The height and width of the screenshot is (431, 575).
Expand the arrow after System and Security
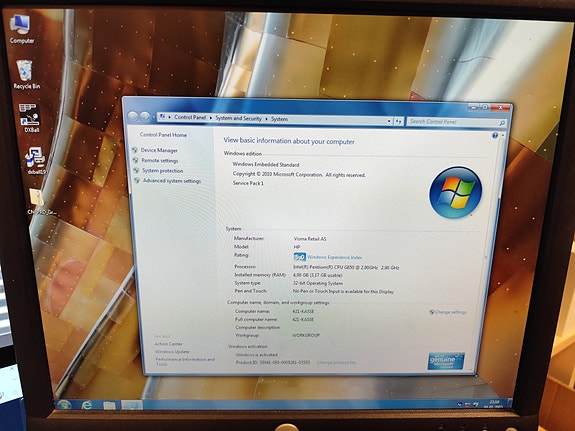pyautogui.click(x=267, y=119)
